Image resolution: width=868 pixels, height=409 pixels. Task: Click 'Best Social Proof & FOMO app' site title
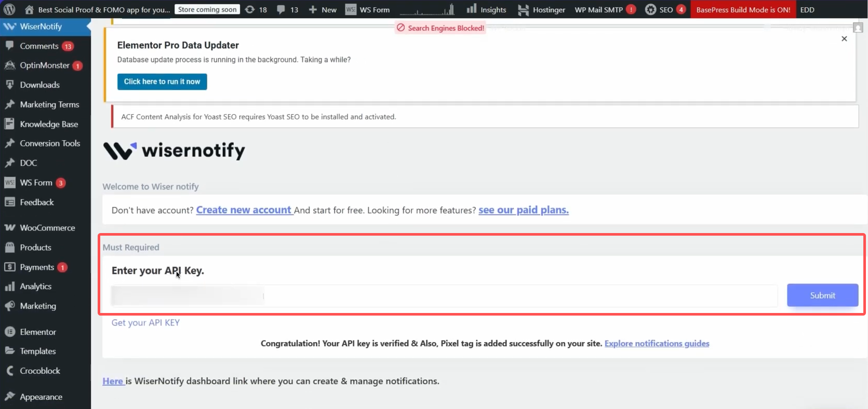click(104, 9)
